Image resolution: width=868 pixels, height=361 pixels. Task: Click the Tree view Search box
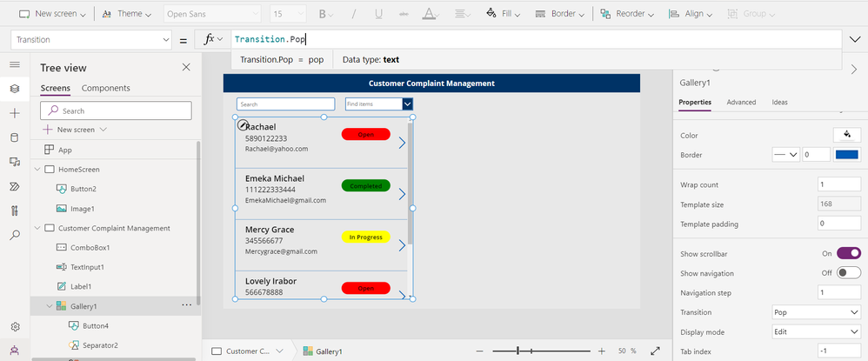[117, 110]
